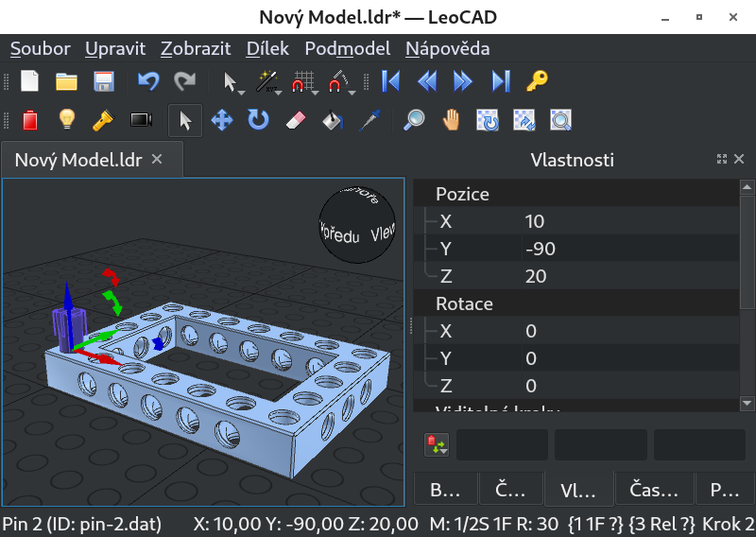Undo the last action
Image resolution: width=756 pixels, height=537 pixels.
pos(148,81)
